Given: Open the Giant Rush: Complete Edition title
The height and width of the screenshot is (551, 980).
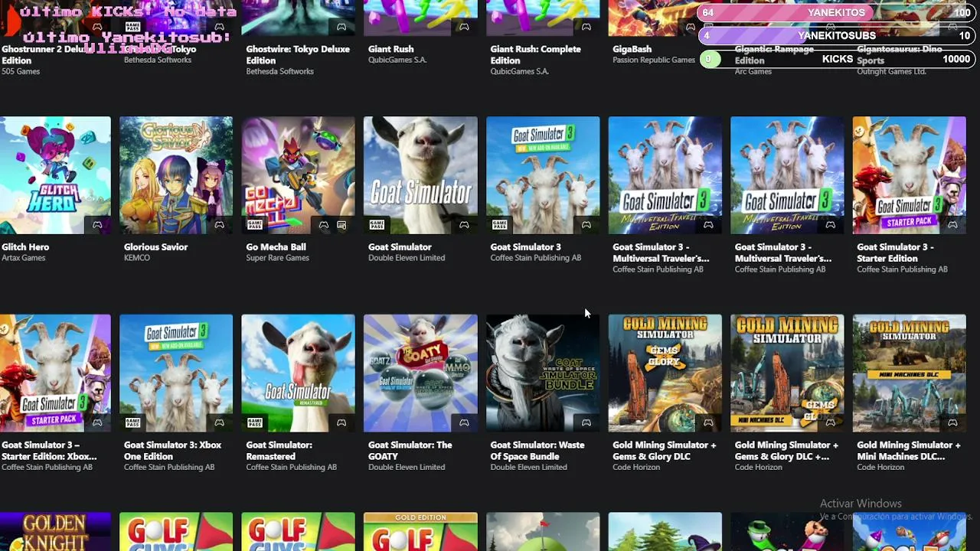Looking at the screenshot, I should coord(535,54).
